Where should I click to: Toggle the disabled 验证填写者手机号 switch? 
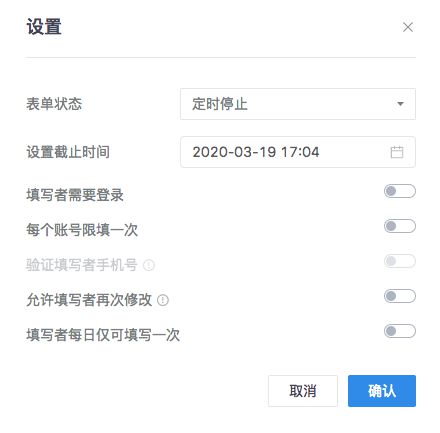[400, 261]
